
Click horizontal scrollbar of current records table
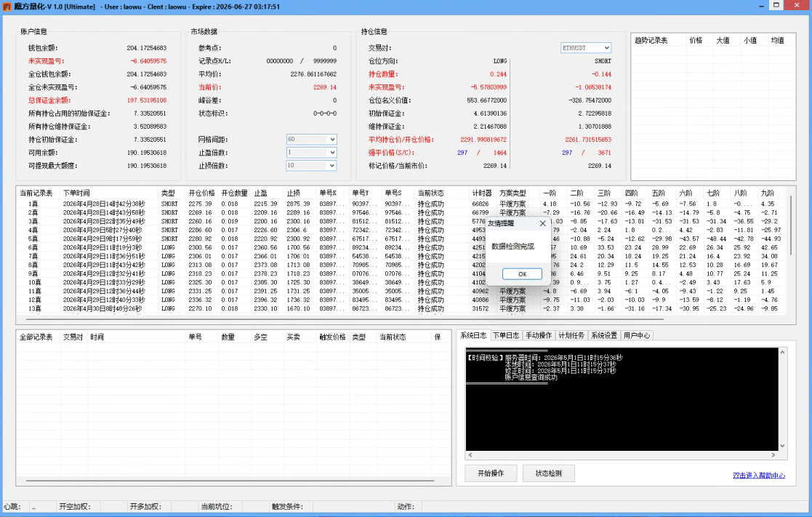pos(345,320)
